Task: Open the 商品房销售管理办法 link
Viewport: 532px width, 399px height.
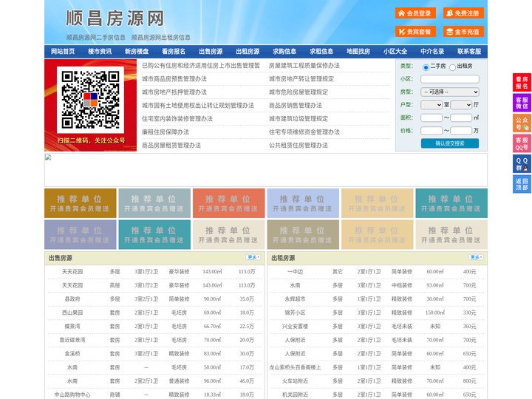Action: [x=296, y=106]
